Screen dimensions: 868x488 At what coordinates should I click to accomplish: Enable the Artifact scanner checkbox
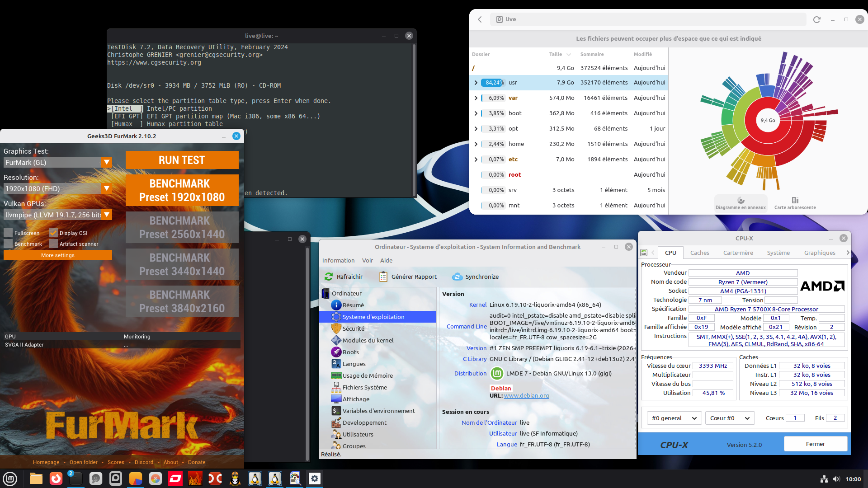coord(53,244)
